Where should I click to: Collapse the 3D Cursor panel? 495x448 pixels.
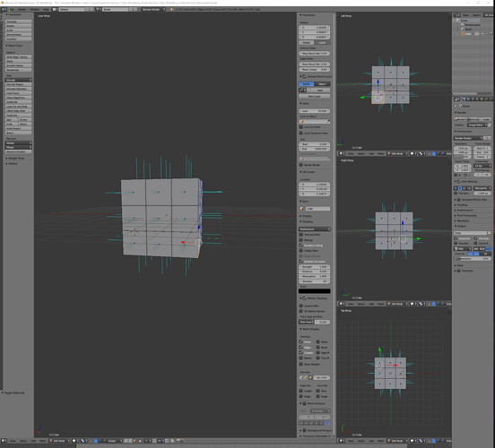click(308, 172)
